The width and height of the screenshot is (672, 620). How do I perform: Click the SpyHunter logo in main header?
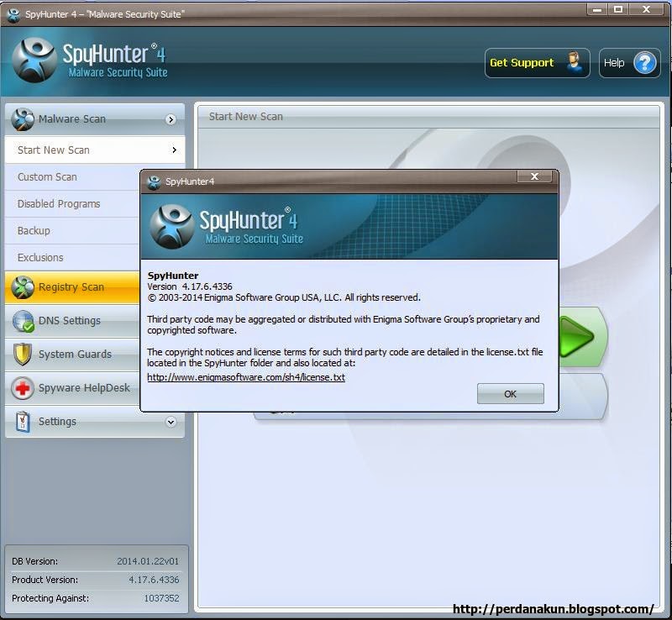[x=34, y=60]
